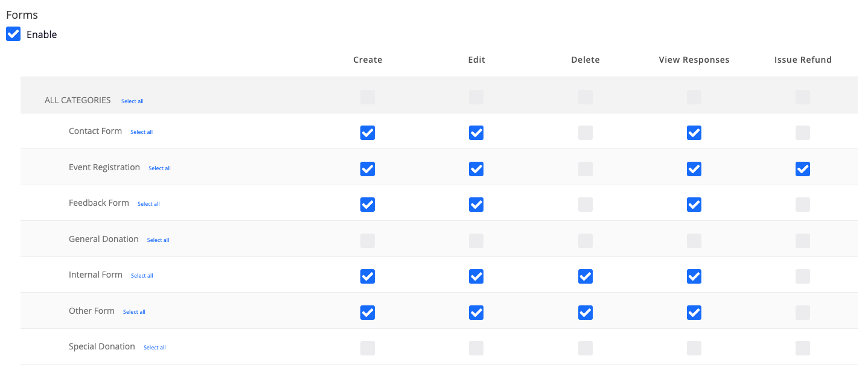The height and width of the screenshot is (379, 868).
Task: Click Select all next to Contact Form
Action: tap(141, 132)
